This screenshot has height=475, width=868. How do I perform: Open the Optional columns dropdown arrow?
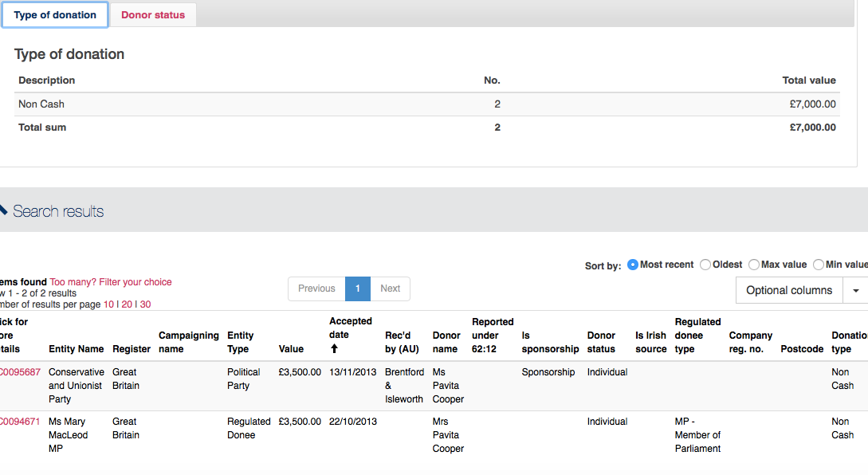[855, 291]
